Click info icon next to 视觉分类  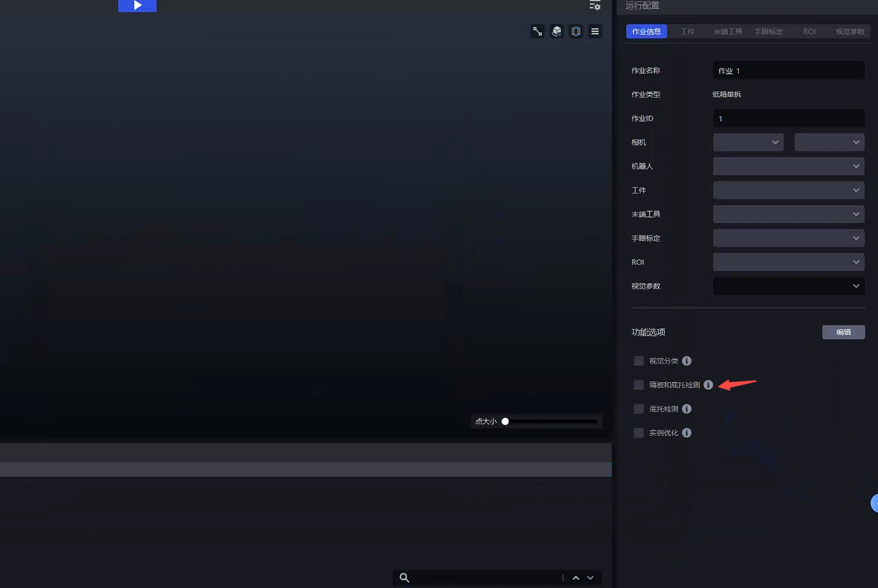click(687, 361)
